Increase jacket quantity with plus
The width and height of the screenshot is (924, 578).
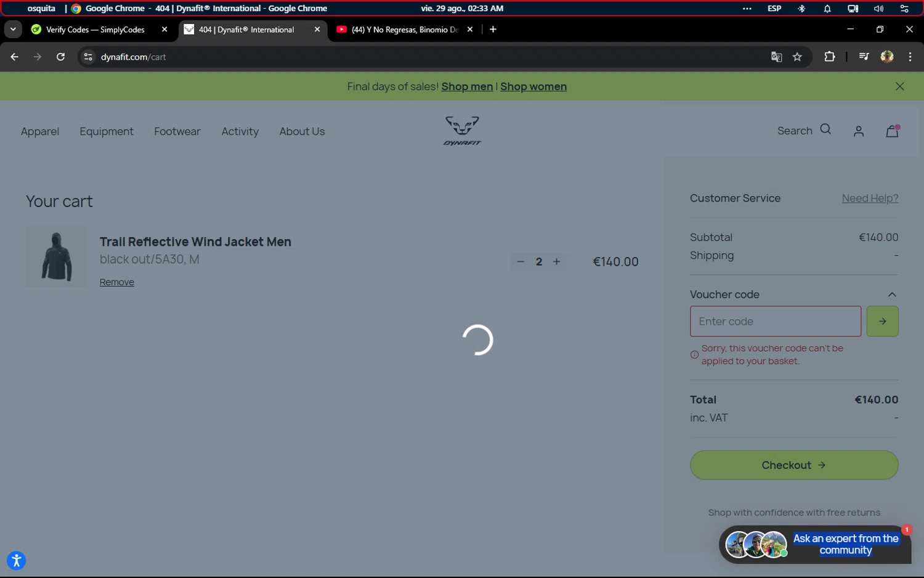coord(557,262)
